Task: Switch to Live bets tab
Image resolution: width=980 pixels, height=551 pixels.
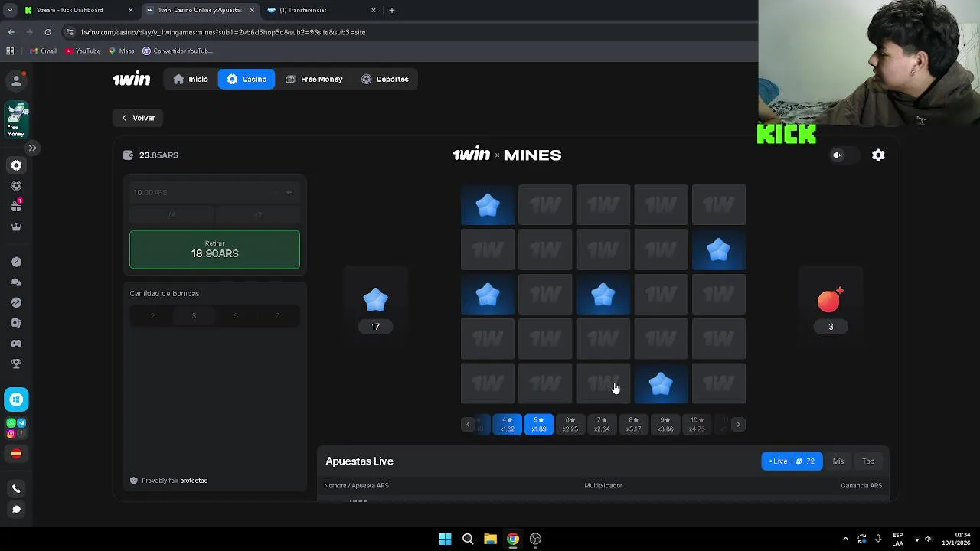Action: tap(792, 461)
